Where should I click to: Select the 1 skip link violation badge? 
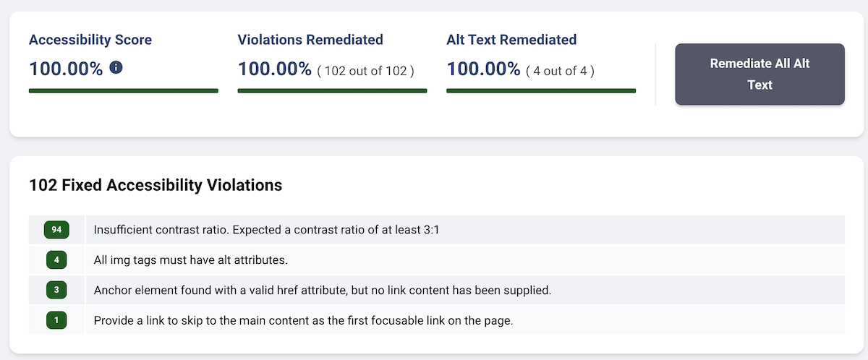[56, 320]
